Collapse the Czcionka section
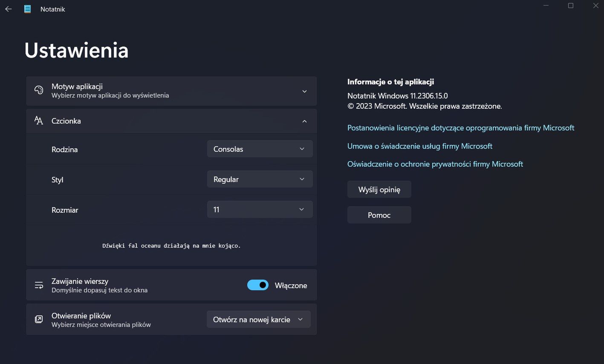Screen dimensions: 604x364 click(x=304, y=121)
